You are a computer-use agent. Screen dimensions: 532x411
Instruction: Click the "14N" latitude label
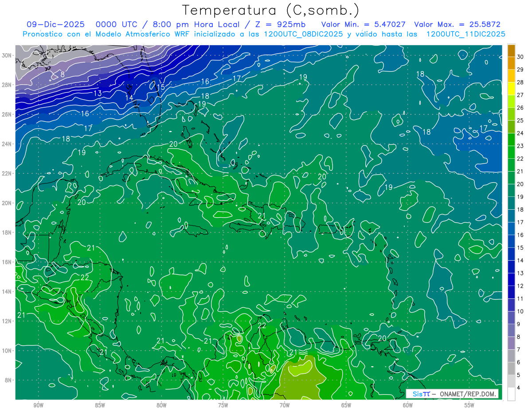tap(8, 291)
